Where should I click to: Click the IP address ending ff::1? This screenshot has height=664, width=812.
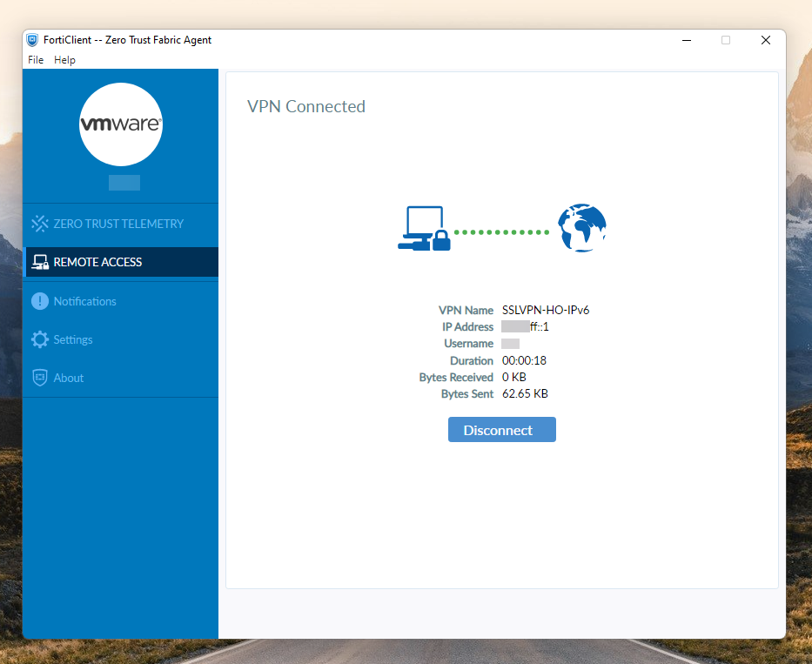525,326
